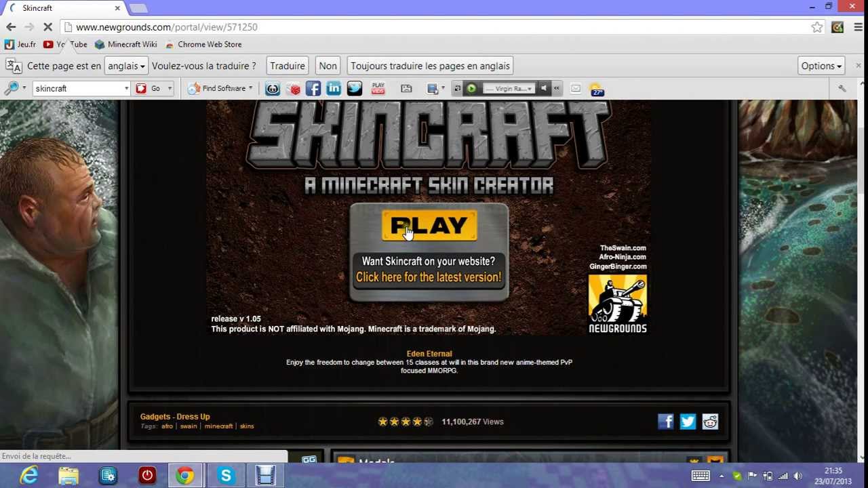Click the red power icon in taskbar
This screenshot has height=488, width=868.
point(147,476)
